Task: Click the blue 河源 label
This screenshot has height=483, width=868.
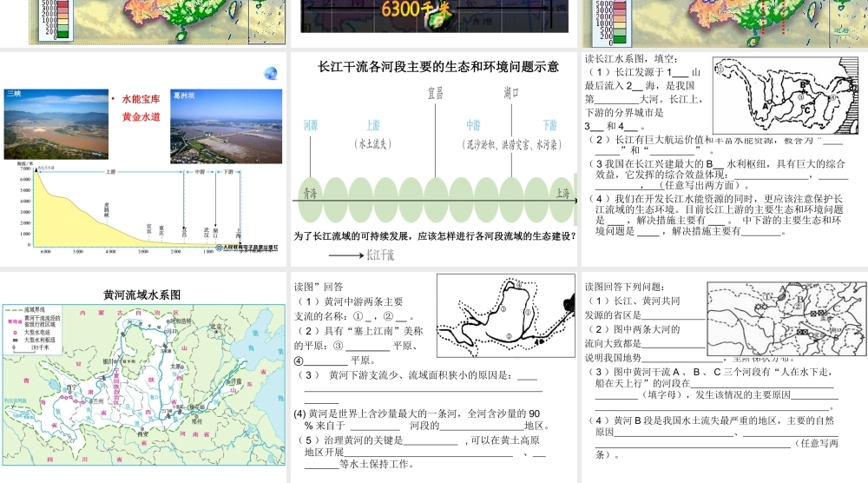Action: click(311, 126)
